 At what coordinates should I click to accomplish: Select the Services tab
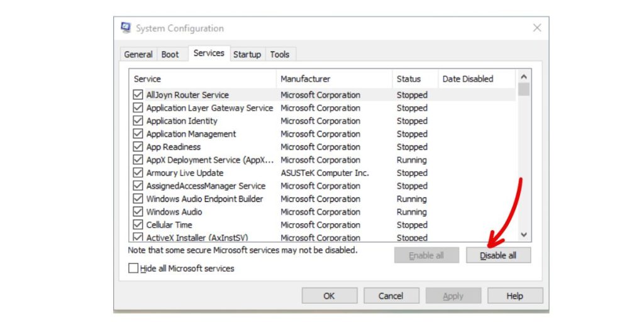point(209,53)
